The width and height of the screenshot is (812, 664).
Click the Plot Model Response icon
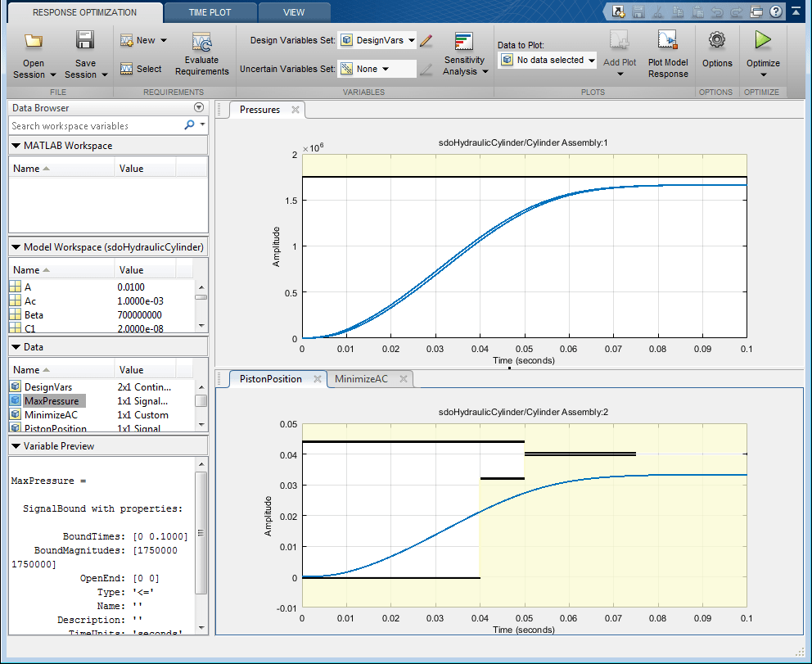tap(668, 41)
